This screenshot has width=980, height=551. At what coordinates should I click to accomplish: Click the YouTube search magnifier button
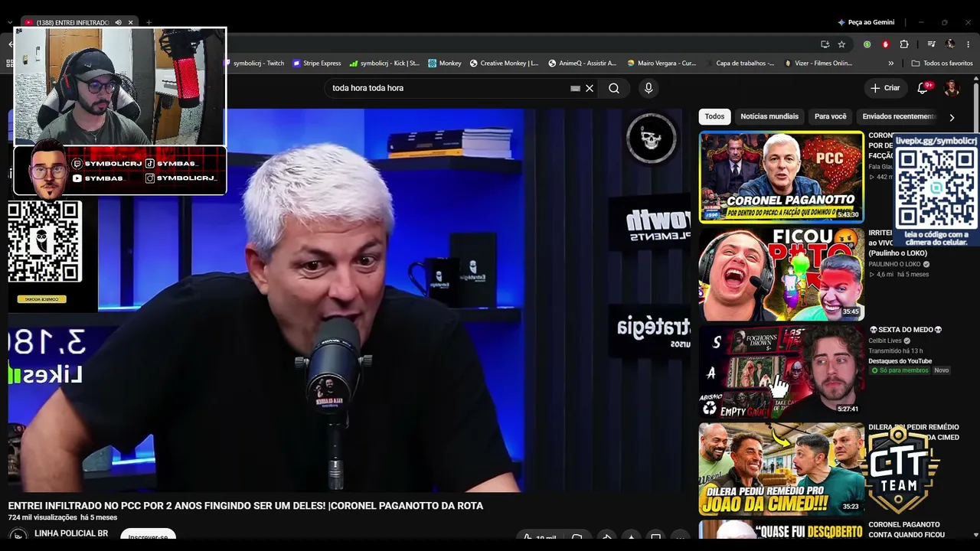coord(614,88)
